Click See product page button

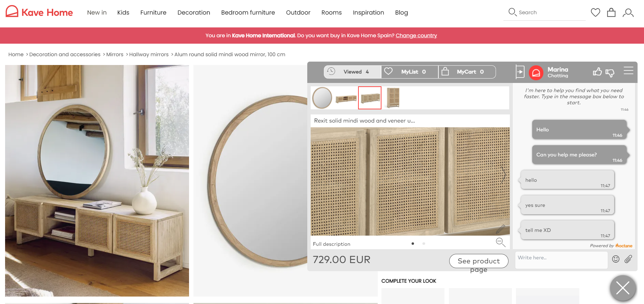(x=479, y=261)
